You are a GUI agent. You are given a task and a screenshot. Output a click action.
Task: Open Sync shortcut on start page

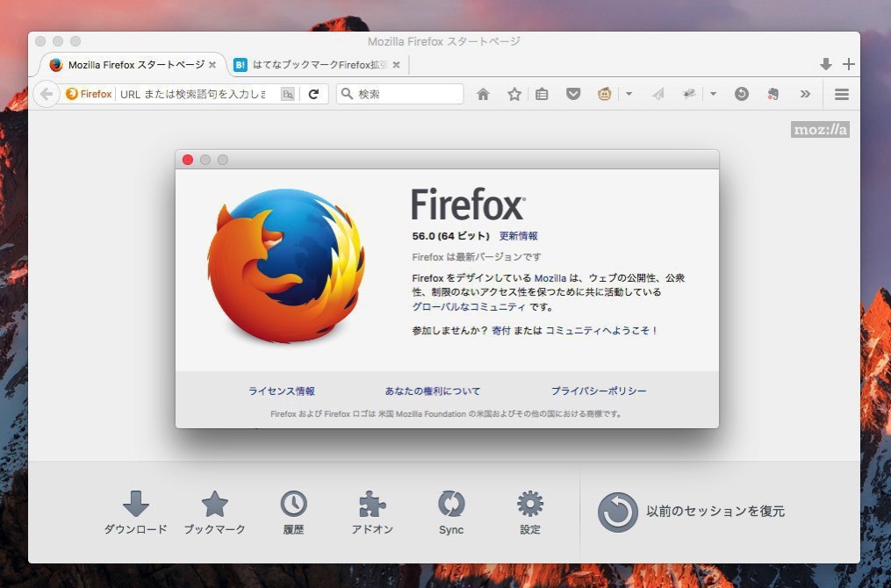pyautogui.click(x=451, y=513)
